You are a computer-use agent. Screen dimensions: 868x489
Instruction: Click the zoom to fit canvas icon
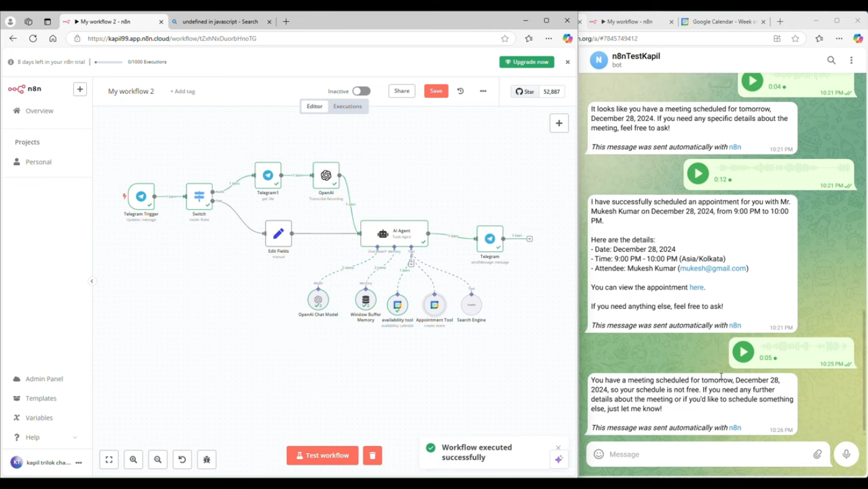click(x=109, y=460)
